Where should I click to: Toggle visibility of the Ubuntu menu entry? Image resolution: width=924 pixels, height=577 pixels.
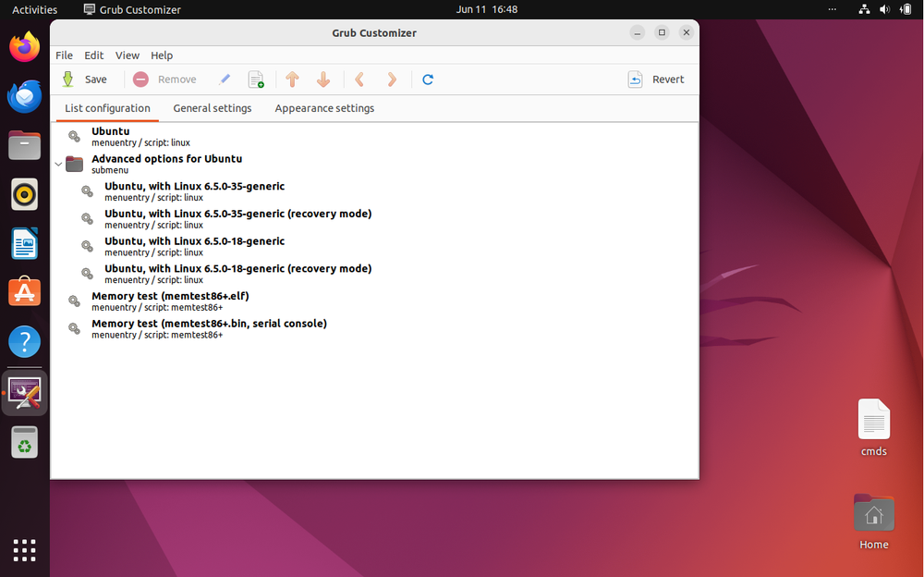click(x=73, y=136)
